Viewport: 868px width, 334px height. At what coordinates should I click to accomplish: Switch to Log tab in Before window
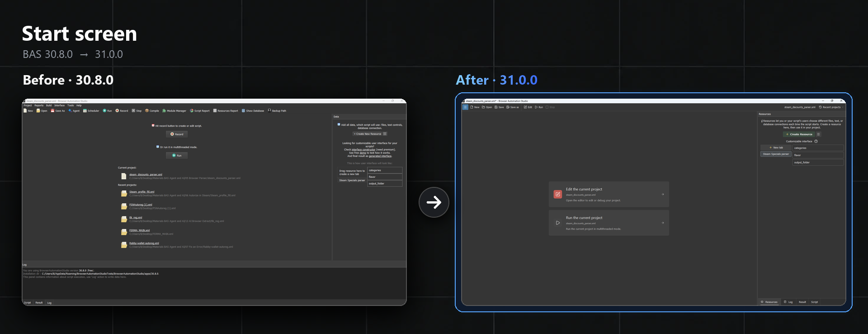point(49,303)
